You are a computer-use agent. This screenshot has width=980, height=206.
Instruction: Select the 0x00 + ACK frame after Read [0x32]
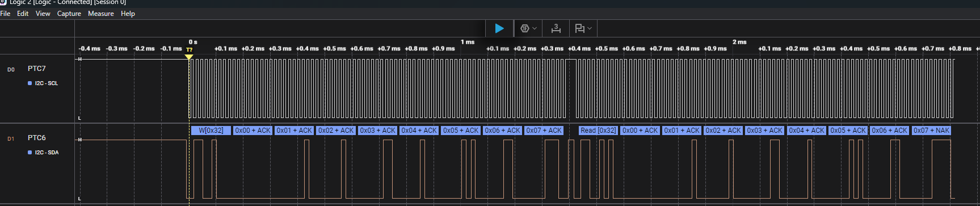pos(640,131)
